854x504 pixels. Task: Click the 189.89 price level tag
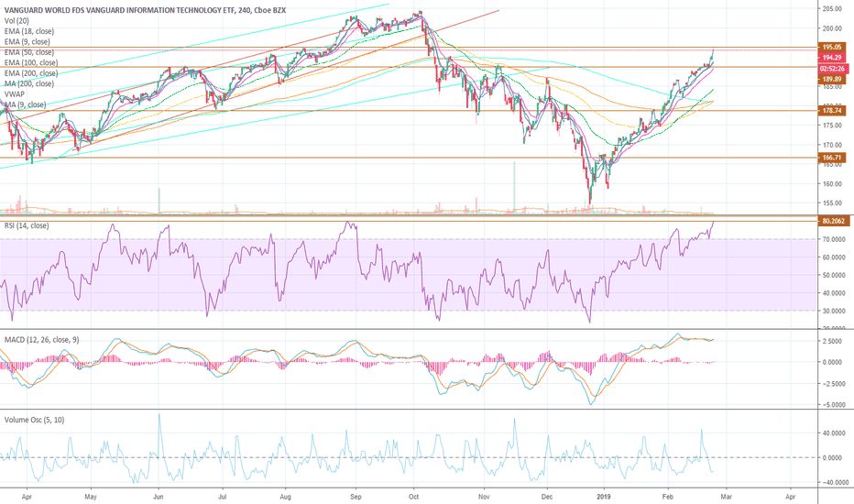pos(832,79)
